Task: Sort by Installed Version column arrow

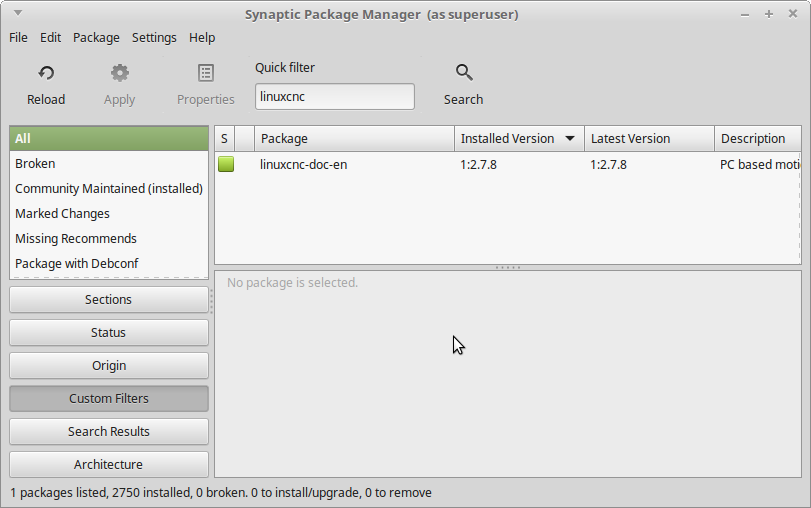Action: [x=570, y=139]
